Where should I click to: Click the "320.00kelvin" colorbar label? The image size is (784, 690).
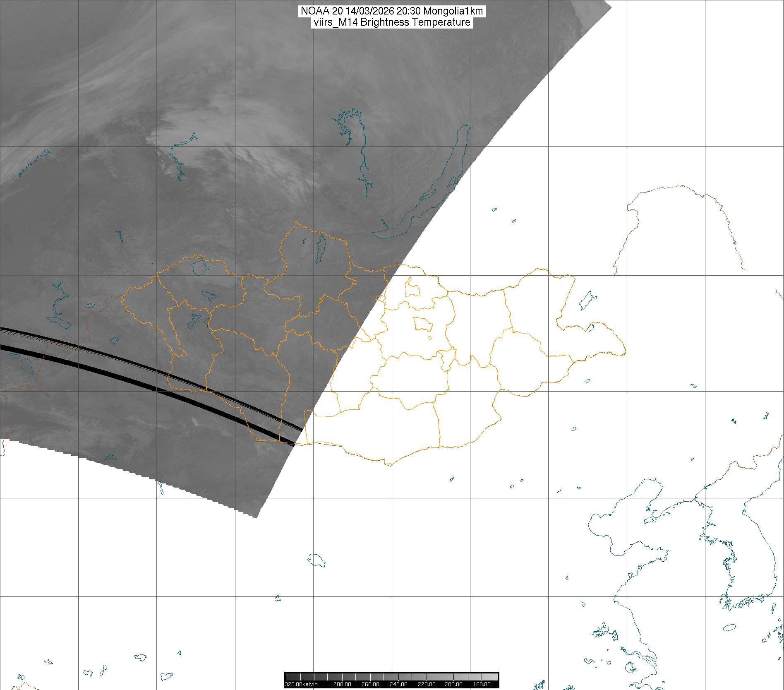click(x=302, y=684)
